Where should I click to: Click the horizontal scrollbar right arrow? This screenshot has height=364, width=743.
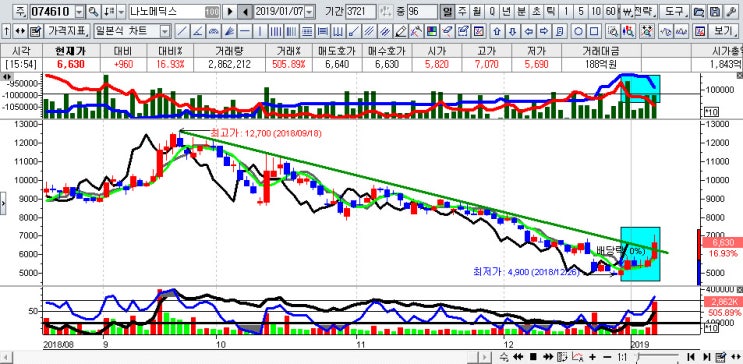(484, 357)
